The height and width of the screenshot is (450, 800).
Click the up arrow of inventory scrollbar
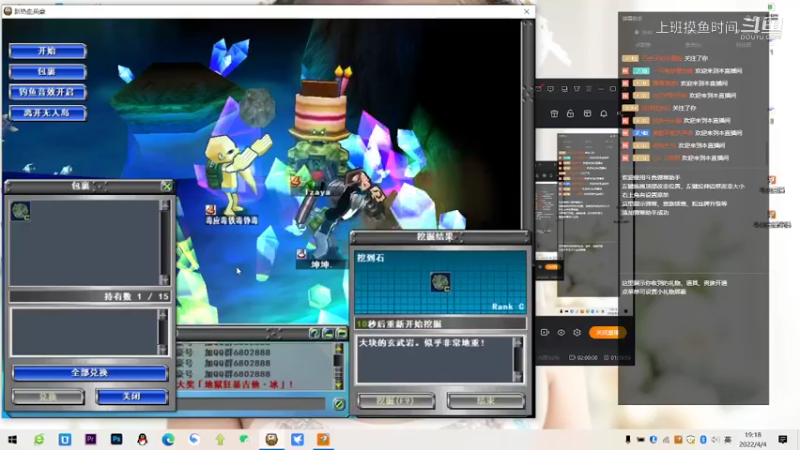click(x=164, y=205)
